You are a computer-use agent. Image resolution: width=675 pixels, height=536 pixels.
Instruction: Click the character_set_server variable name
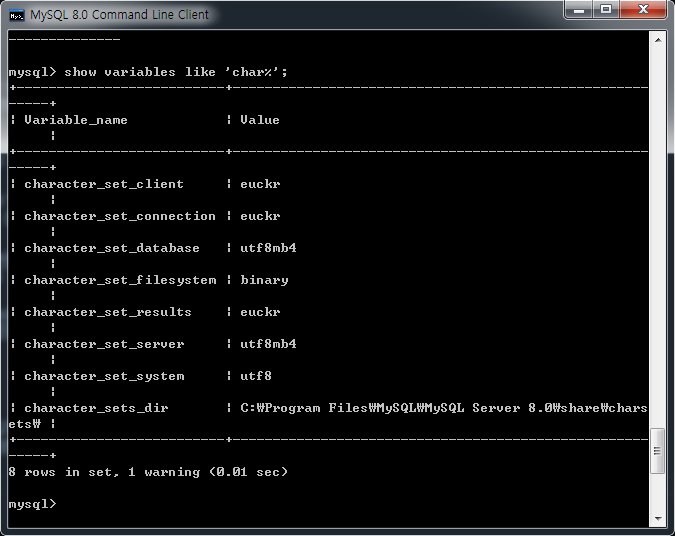point(104,344)
